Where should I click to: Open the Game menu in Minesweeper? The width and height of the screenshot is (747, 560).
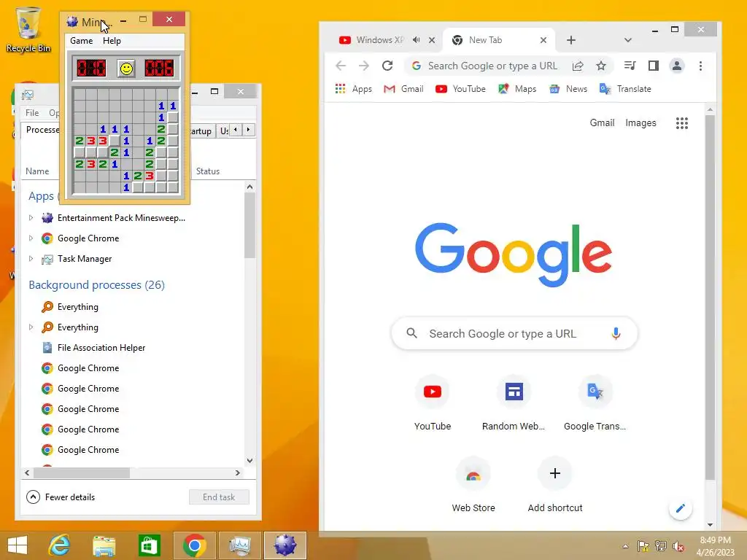point(82,41)
